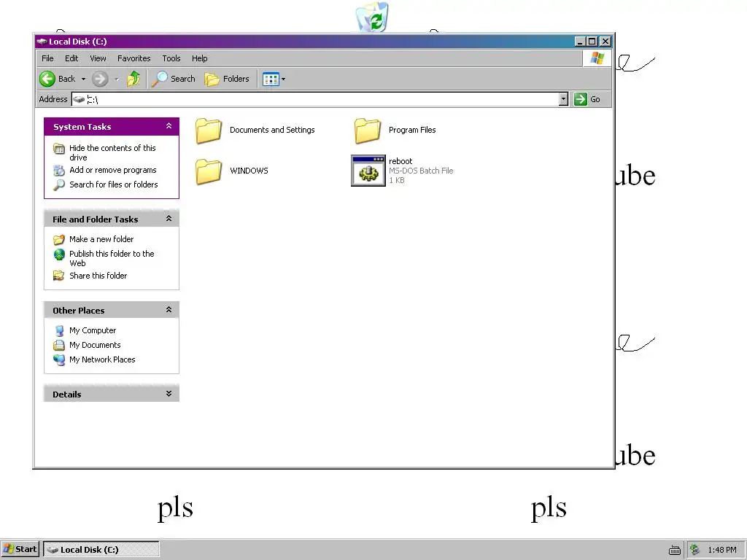
Task: Go to My Computer in Other Places
Action: pyautogui.click(x=93, y=330)
